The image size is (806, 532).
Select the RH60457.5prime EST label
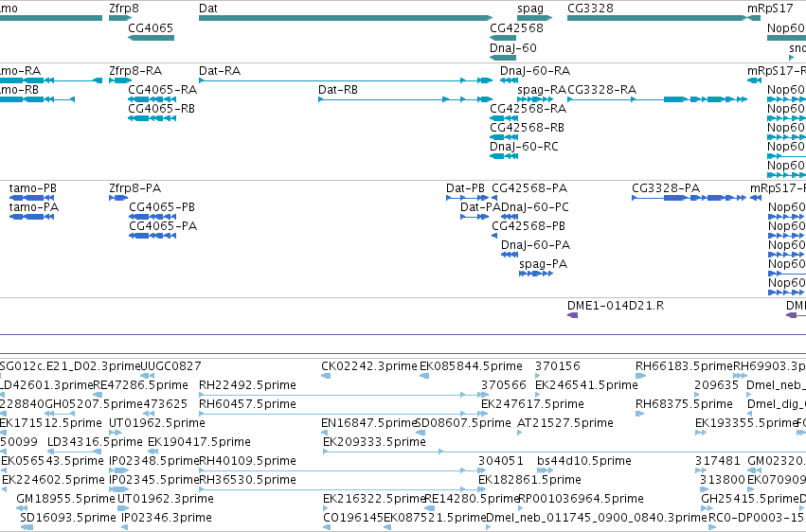click(x=247, y=404)
